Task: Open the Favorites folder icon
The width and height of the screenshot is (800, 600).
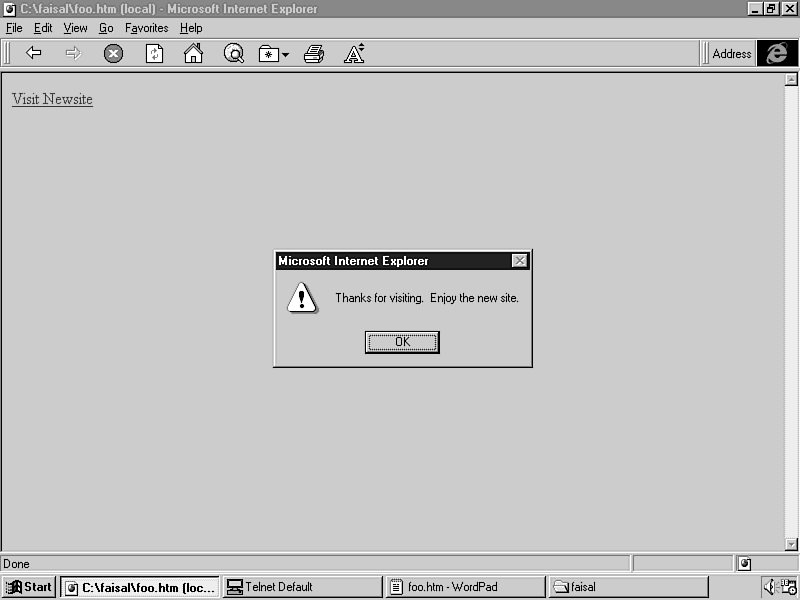Action: coord(268,54)
